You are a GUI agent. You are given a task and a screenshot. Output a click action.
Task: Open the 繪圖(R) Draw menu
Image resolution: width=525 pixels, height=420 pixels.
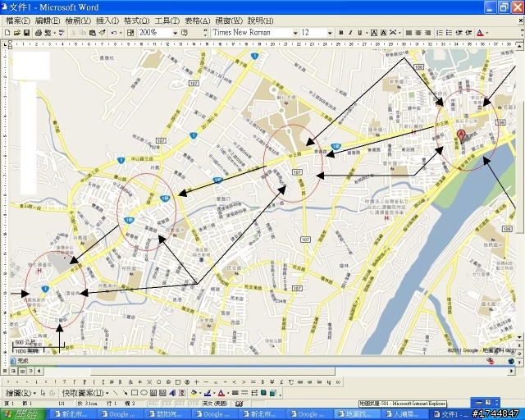pyautogui.click(x=21, y=393)
